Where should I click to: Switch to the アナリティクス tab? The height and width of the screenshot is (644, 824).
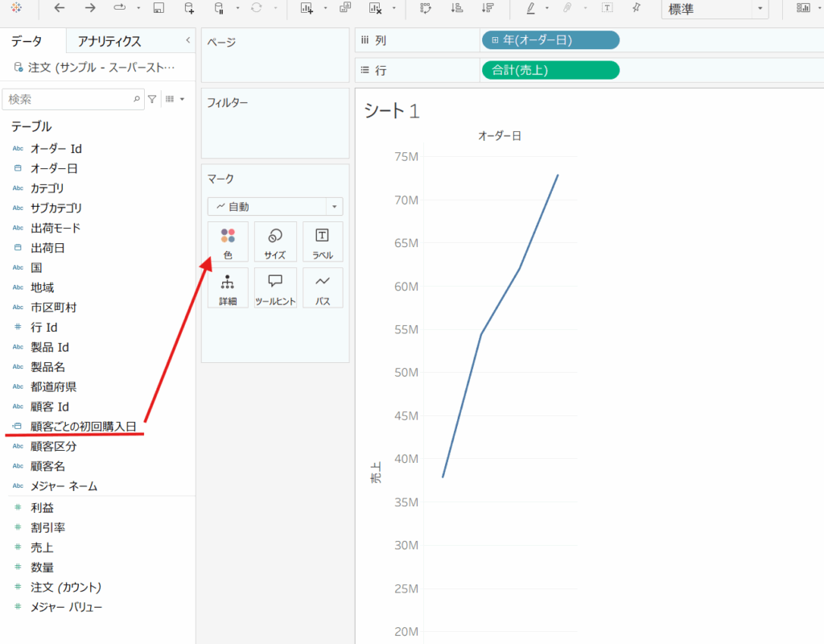click(x=109, y=41)
